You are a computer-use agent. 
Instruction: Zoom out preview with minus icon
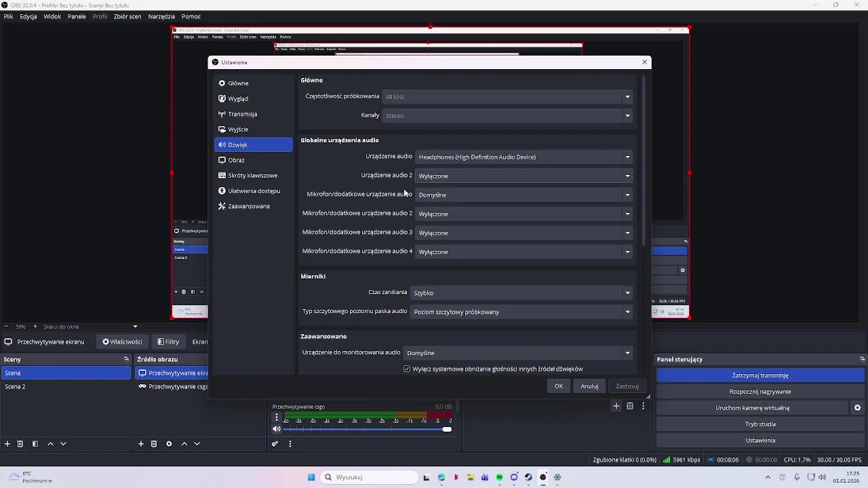click(6, 327)
